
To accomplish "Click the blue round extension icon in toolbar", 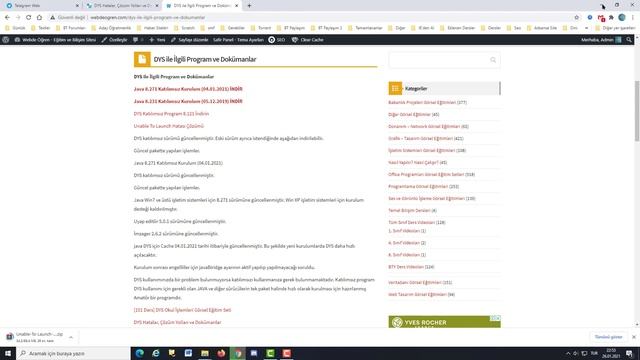I will pyautogui.click(x=590, y=18).
